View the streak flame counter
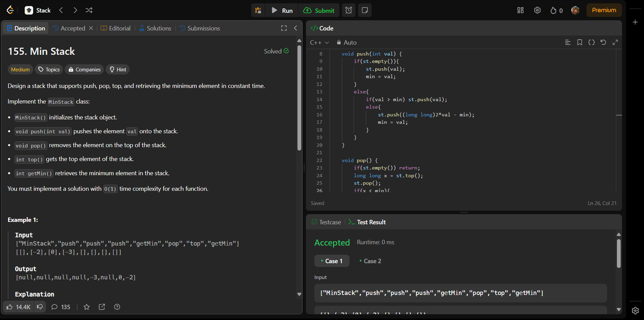Viewport: 644px width, 320px height. [x=557, y=10]
